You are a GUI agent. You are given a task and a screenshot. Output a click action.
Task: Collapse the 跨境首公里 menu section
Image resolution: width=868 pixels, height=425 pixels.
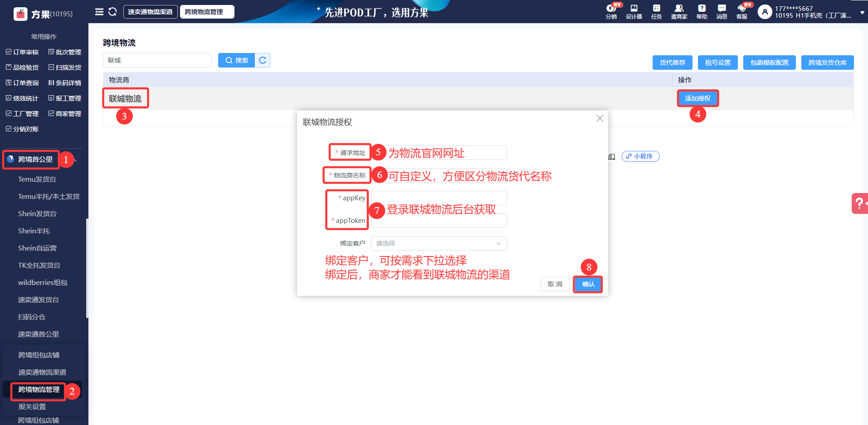[x=75, y=159]
